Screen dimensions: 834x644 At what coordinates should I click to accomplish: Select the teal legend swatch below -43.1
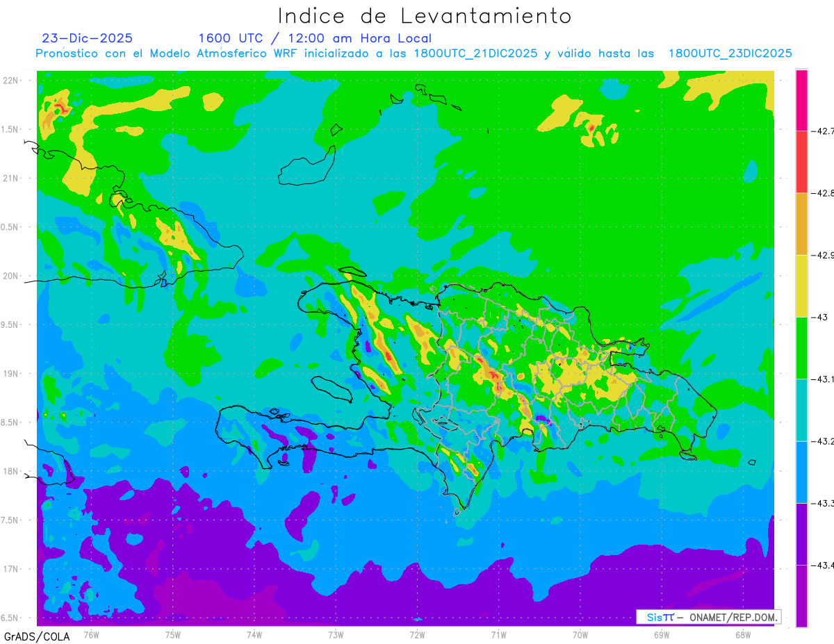point(801,410)
